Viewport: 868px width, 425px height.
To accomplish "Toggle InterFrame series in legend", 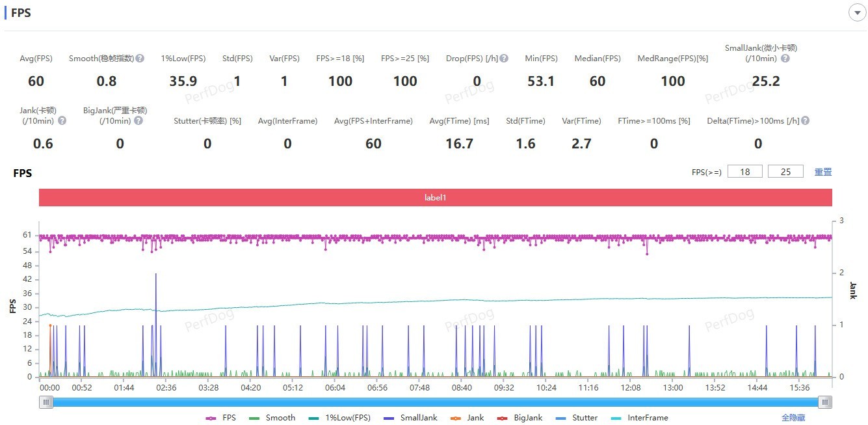I will click(x=639, y=418).
